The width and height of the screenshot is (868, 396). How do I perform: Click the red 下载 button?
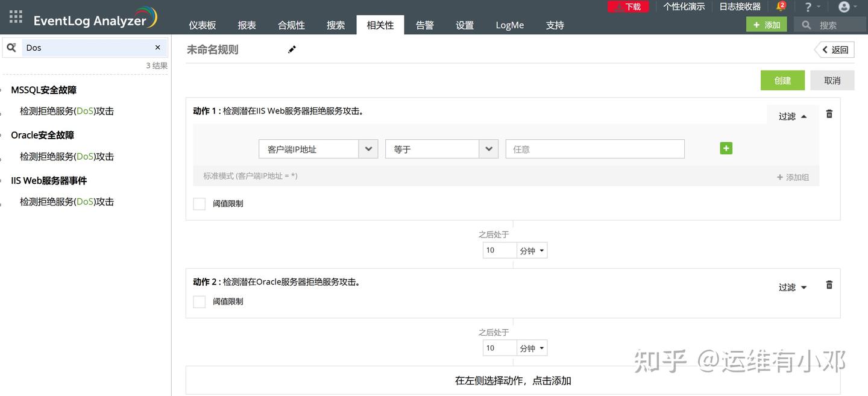tap(628, 7)
